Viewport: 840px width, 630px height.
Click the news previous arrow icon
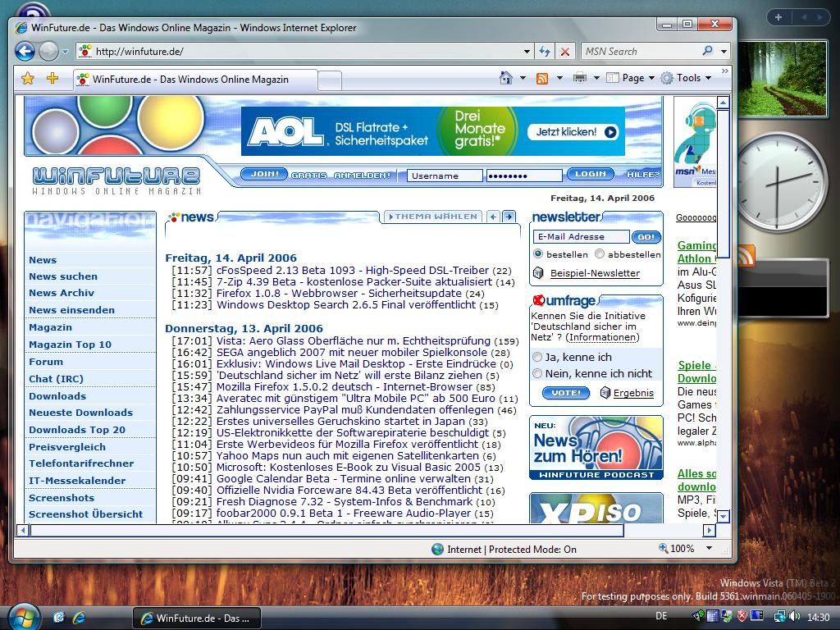pos(493,217)
